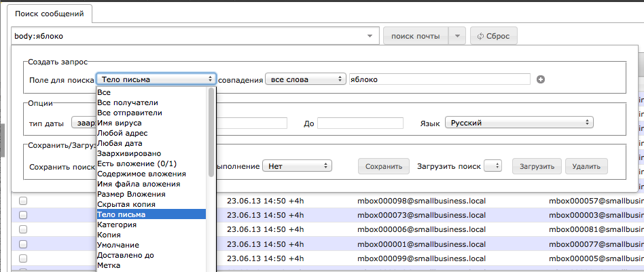Click sender mbox000098@smallbusiness.local

click(x=421, y=201)
